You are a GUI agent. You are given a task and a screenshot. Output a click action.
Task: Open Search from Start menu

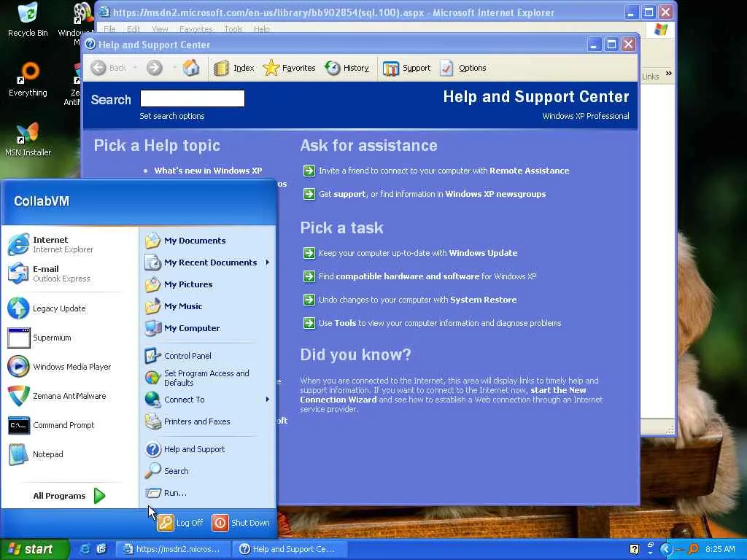tap(208, 471)
